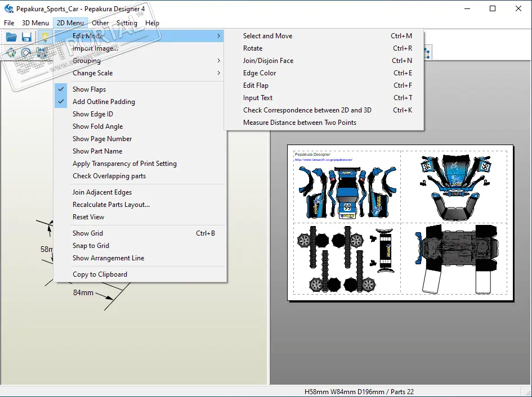This screenshot has width=532, height=397.
Task: Click the Join/Disjoin Face toolbar icon
Action: coord(42,53)
